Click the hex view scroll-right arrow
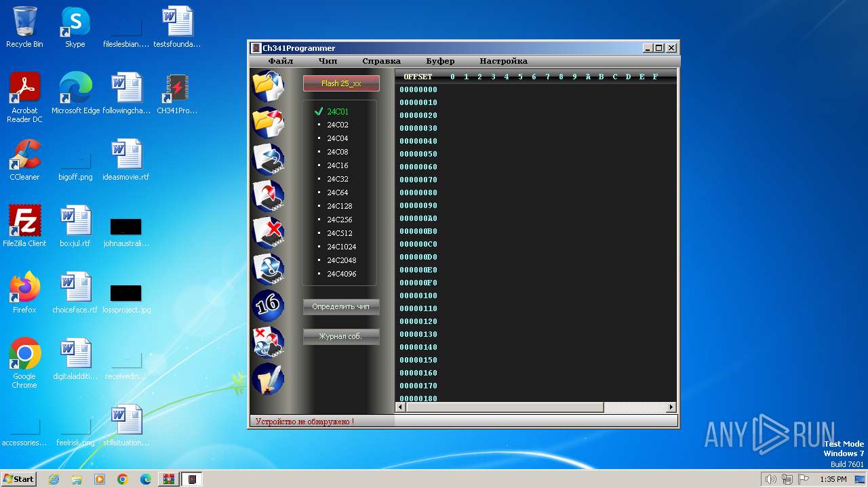The height and width of the screenshot is (488, 868). click(x=671, y=407)
